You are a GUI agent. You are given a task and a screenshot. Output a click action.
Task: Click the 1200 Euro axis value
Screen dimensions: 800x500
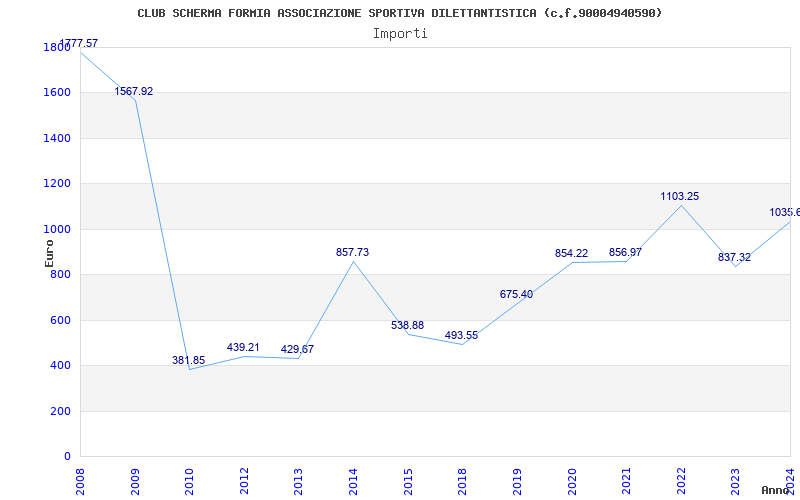[x=57, y=184]
